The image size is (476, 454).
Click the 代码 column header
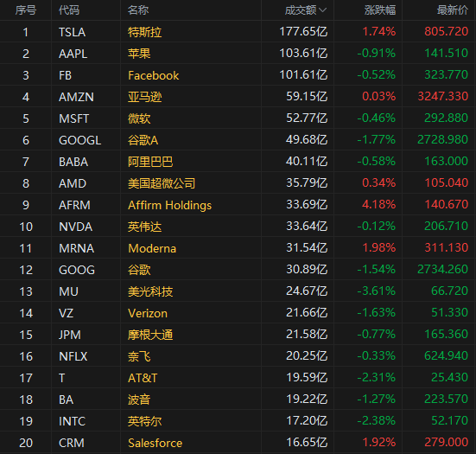[x=69, y=10]
